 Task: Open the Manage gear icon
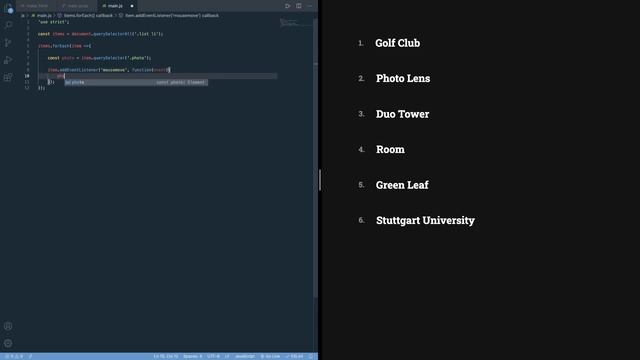8,343
